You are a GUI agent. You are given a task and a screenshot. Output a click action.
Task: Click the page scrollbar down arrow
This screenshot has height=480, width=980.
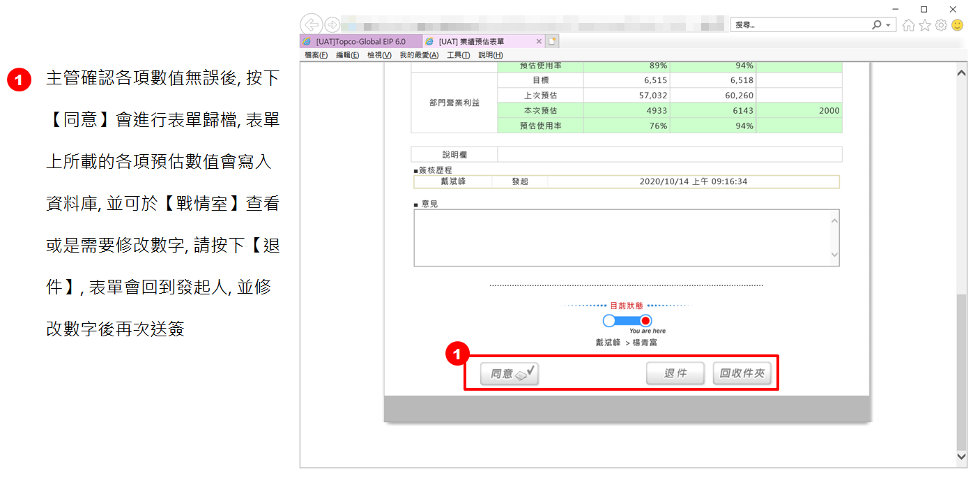[961, 456]
